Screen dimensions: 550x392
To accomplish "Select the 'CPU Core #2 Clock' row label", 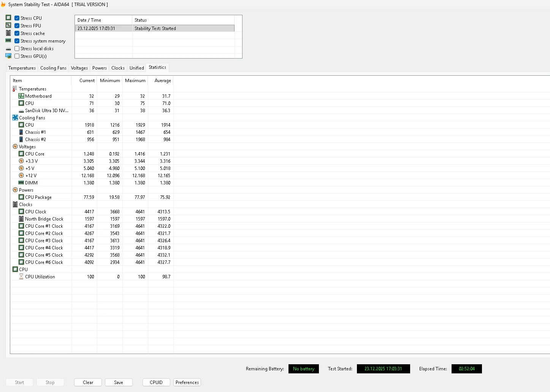I will tap(44, 233).
